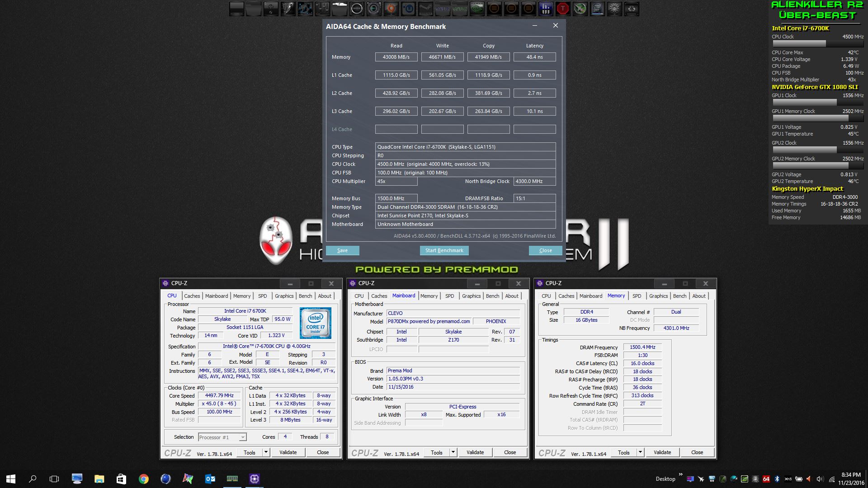Open the volume speaker tray icon
Image resolution: width=868 pixels, height=488 pixels.
click(820, 479)
